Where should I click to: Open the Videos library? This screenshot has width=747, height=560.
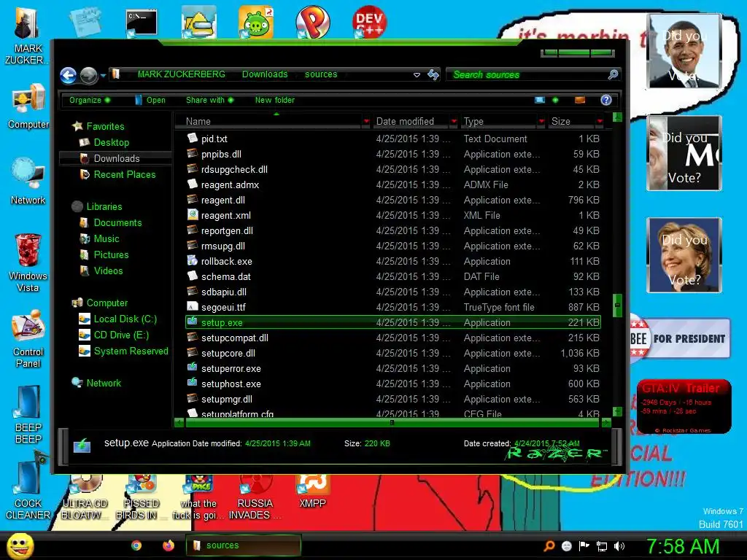click(108, 271)
